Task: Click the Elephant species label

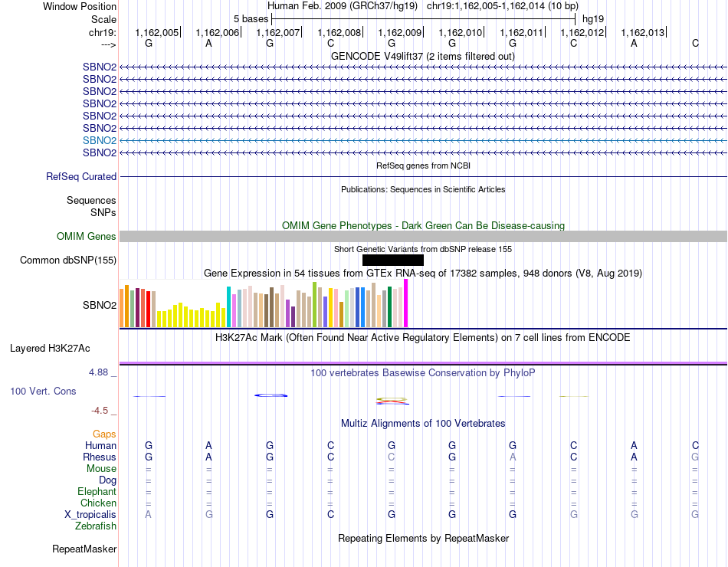Action: (97, 491)
